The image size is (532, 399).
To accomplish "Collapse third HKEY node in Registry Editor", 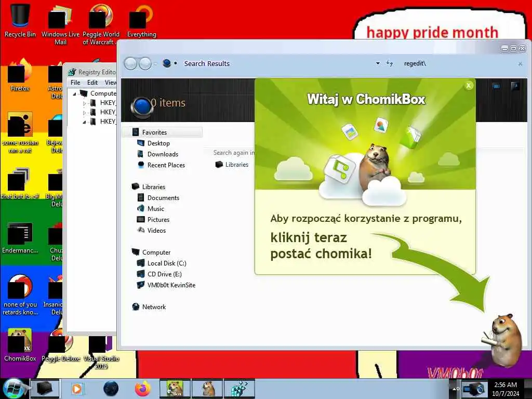I will point(85,122).
